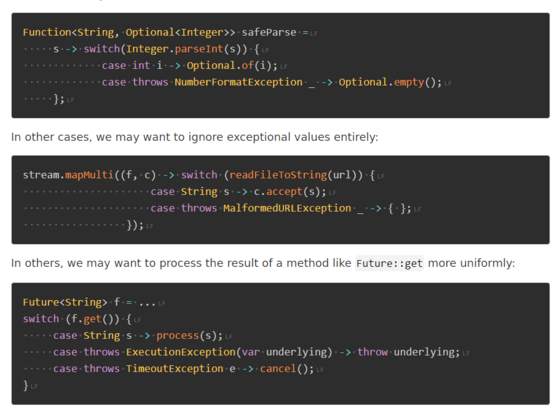Screen dimensions: 560x412
Task: Click the NumberFormatException case line
Action: tap(272, 82)
